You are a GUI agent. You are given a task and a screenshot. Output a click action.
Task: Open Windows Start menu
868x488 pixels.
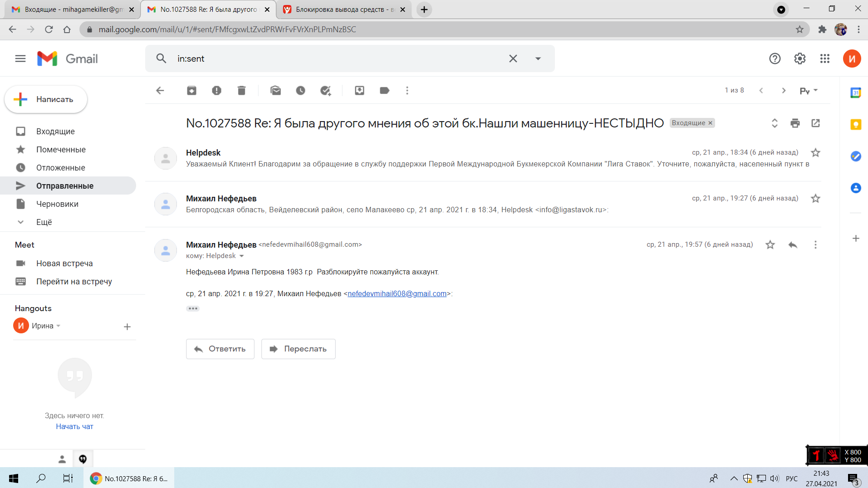click(x=14, y=478)
